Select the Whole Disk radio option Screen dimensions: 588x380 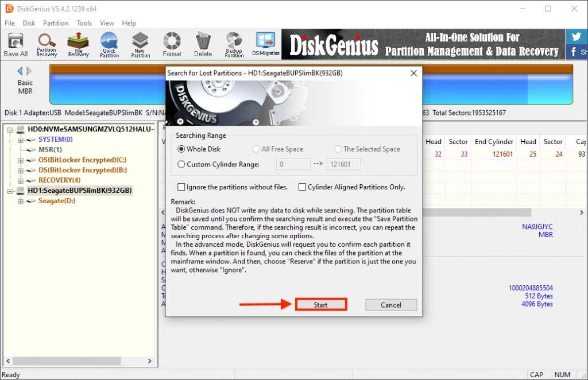[x=181, y=149]
